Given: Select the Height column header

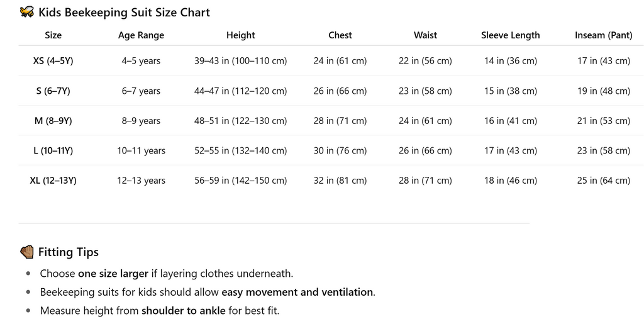Looking at the screenshot, I should point(241,35).
